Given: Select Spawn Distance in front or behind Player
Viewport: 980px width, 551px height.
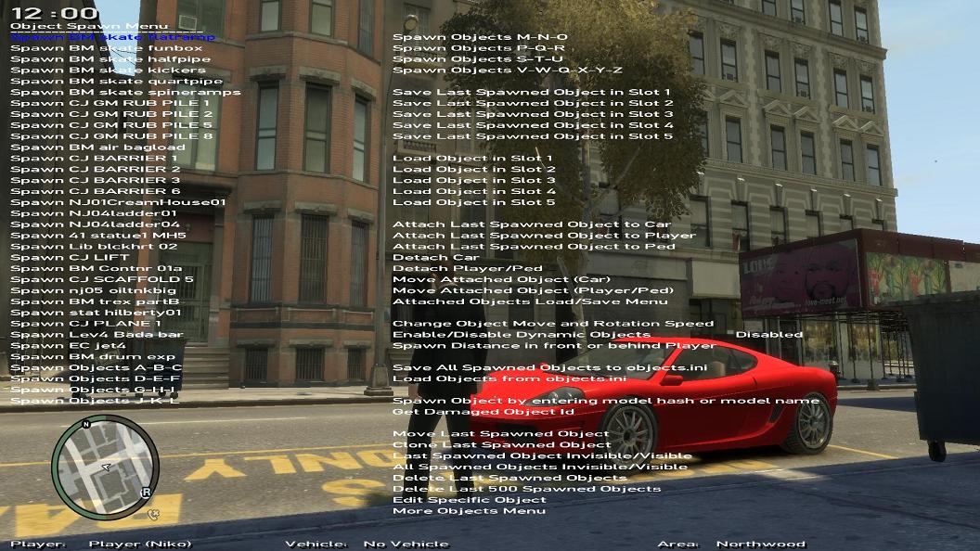Looking at the screenshot, I should click(x=554, y=346).
